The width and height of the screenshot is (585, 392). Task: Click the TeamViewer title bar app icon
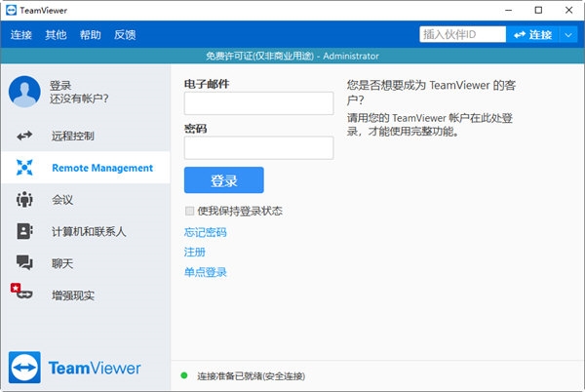[11, 10]
